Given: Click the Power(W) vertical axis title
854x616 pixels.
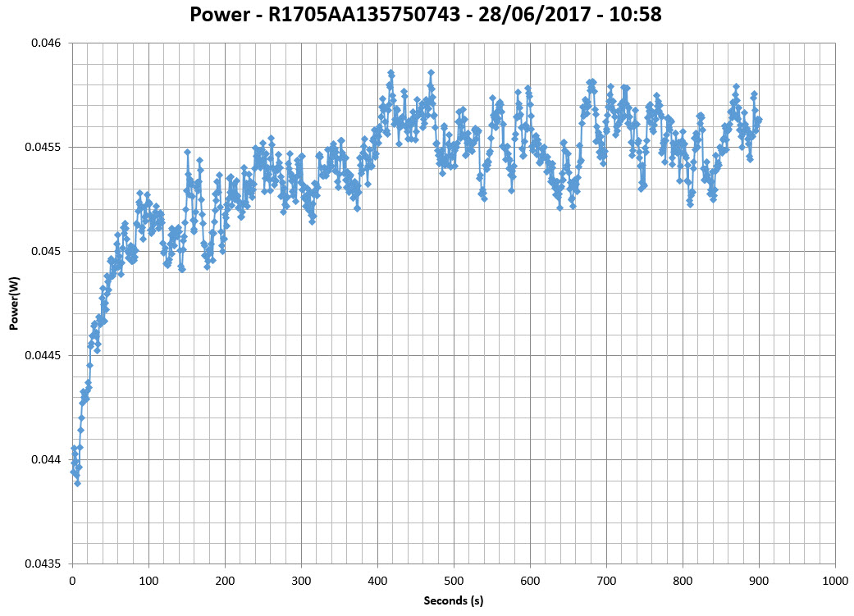Looking at the screenshot, I should [14, 303].
